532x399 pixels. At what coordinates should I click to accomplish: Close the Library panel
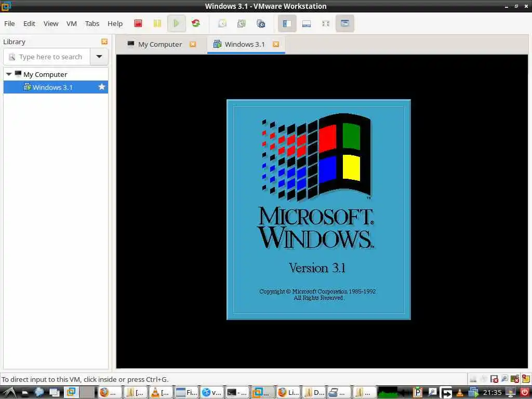coord(104,42)
